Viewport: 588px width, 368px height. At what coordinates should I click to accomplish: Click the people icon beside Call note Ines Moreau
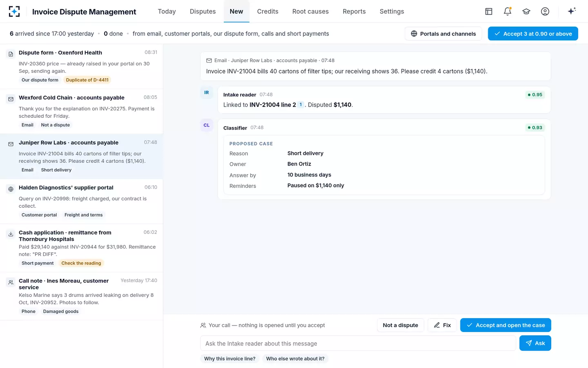11,282
